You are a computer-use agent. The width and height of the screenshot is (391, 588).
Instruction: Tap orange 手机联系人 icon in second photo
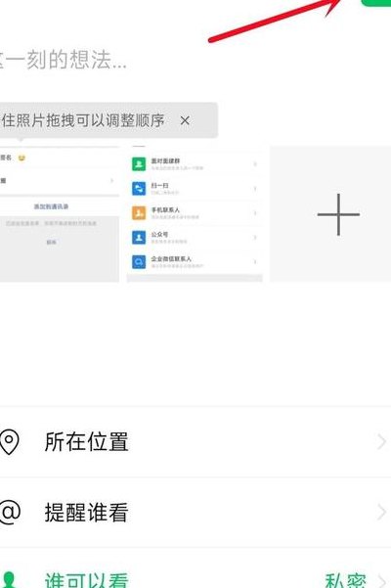coord(139,213)
